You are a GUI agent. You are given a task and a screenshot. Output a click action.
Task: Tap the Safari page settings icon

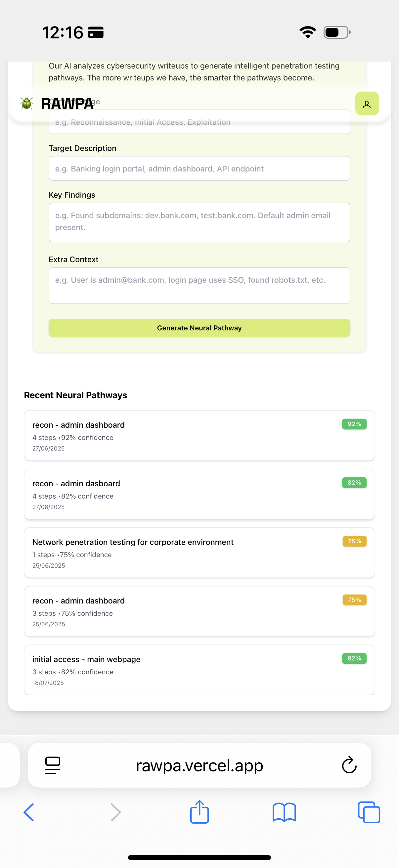click(x=53, y=765)
